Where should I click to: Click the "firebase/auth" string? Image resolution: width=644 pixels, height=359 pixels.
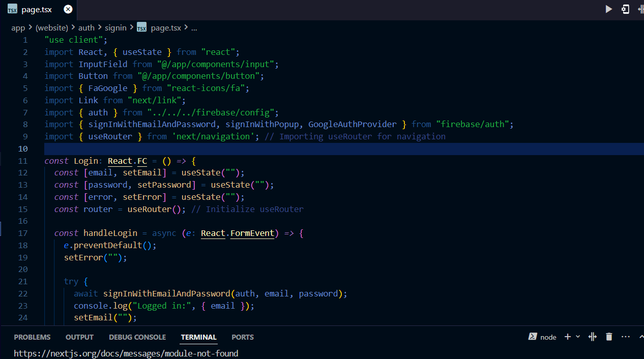coord(473,124)
